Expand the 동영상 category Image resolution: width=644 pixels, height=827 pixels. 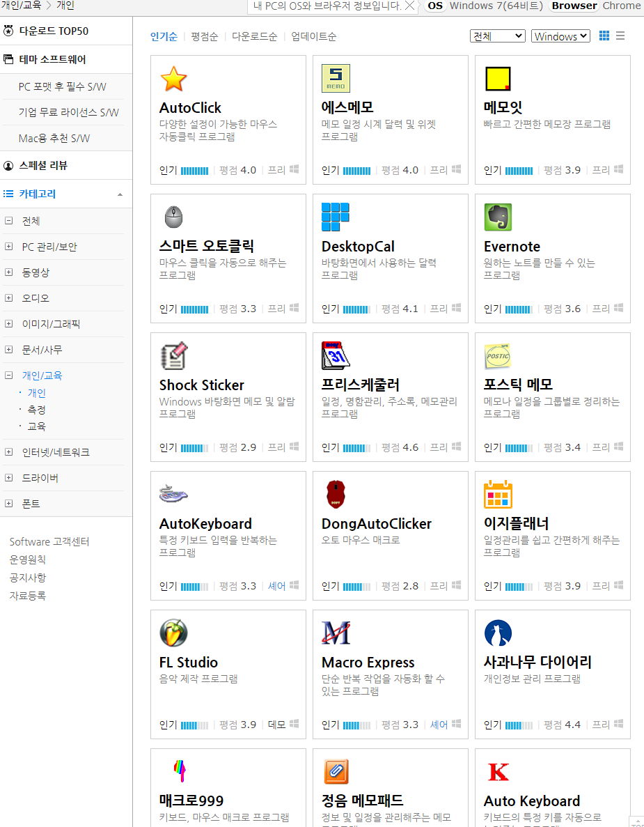(8, 272)
